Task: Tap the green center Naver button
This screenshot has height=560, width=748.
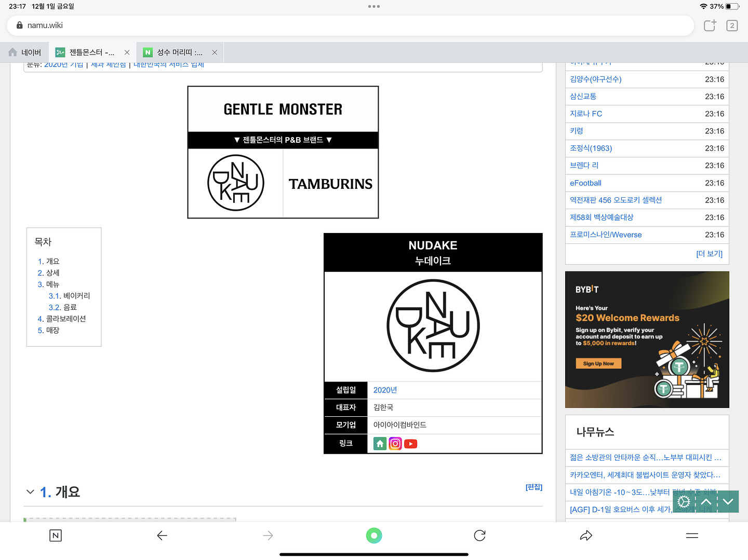Action: click(x=374, y=536)
